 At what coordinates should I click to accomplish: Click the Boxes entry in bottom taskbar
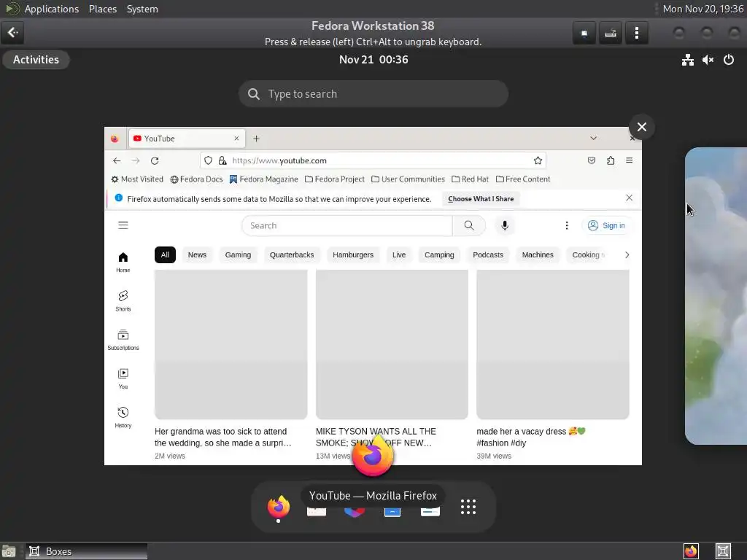[x=86, y=551]
